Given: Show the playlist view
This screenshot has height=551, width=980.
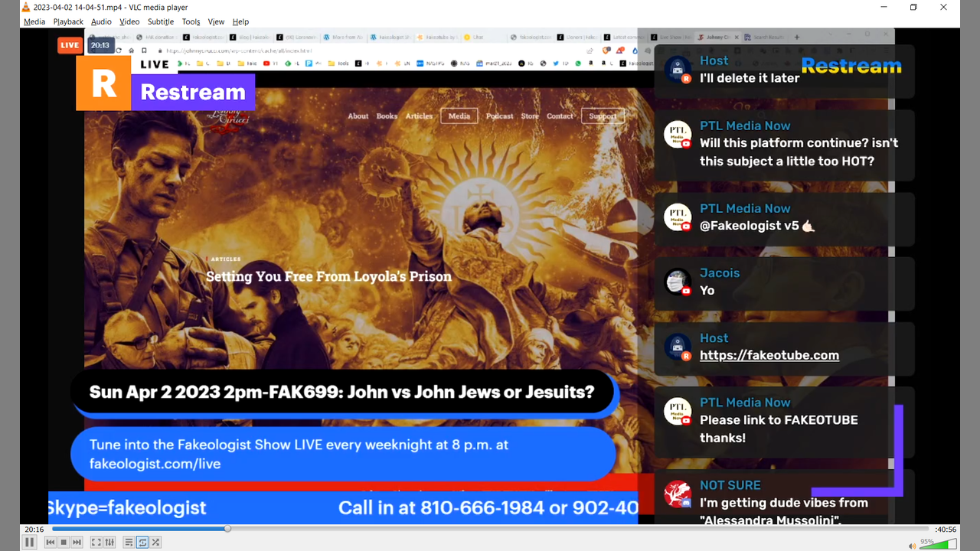Looking at the screenshot, I should (x=129, y=543).
